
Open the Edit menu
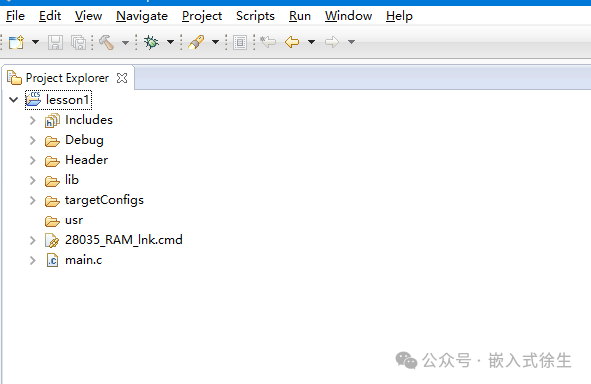(50, 16)
